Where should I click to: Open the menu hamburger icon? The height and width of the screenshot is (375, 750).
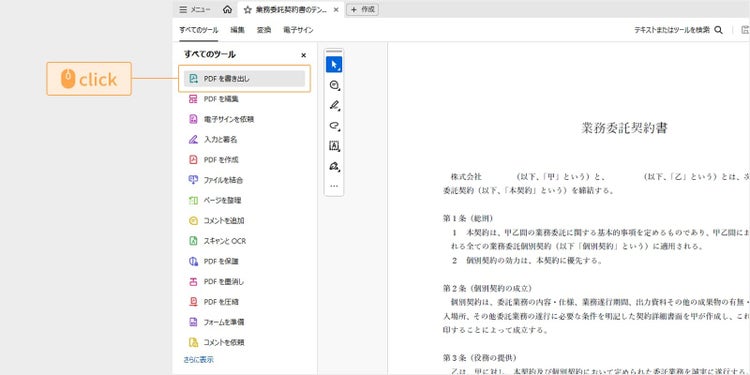click(x=183, y=10)
